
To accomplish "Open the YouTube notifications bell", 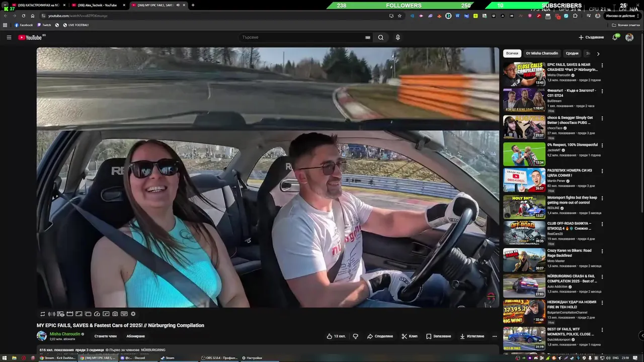I will click(615, 37).
